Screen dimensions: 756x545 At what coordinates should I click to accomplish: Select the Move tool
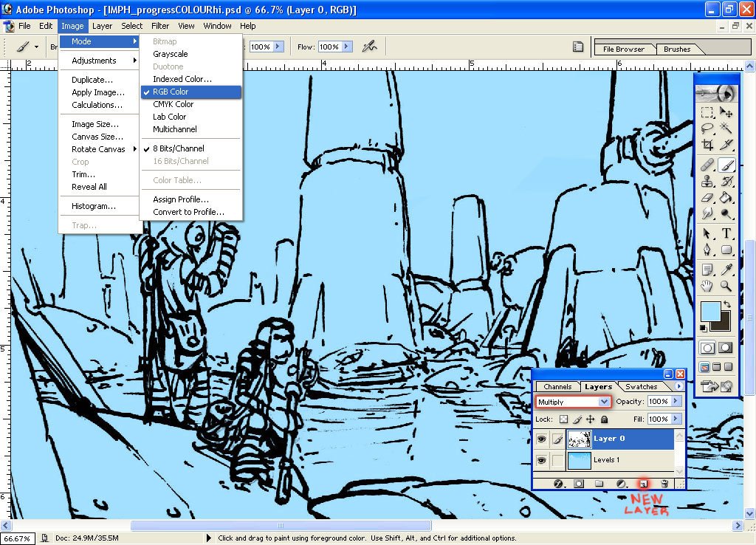click(726, 112)
